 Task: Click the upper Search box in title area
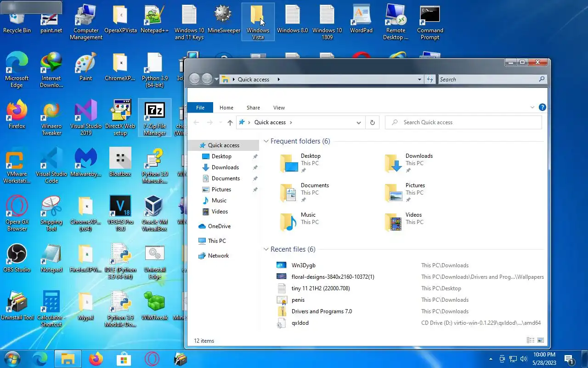pos(492,80)
